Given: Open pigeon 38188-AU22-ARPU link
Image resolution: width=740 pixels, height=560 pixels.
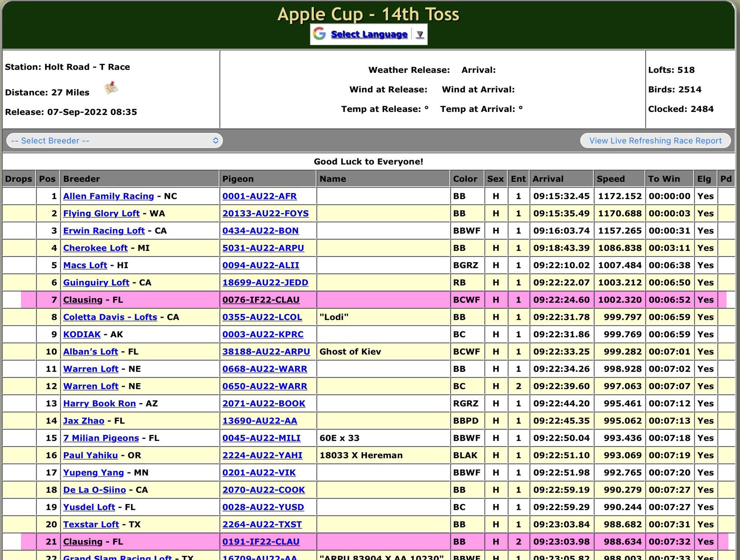Looking at the screenshot, I should click(266, 352).
